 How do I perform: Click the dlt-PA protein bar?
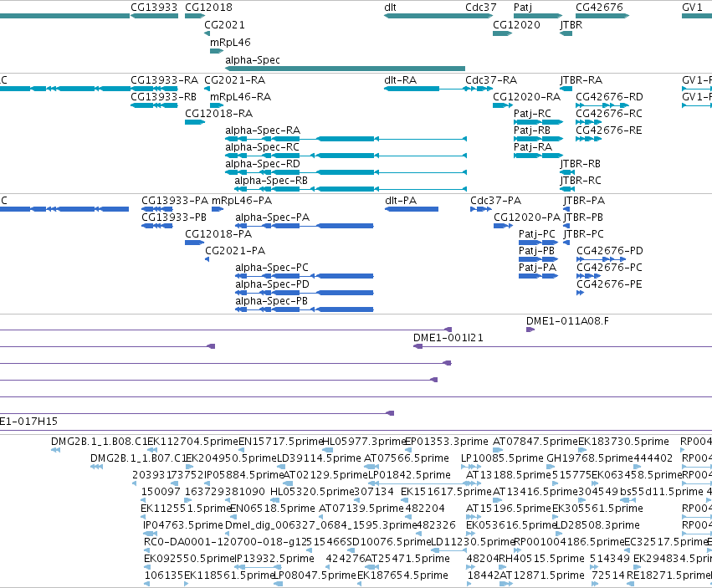pyautogui.click(x=412, y=209)
